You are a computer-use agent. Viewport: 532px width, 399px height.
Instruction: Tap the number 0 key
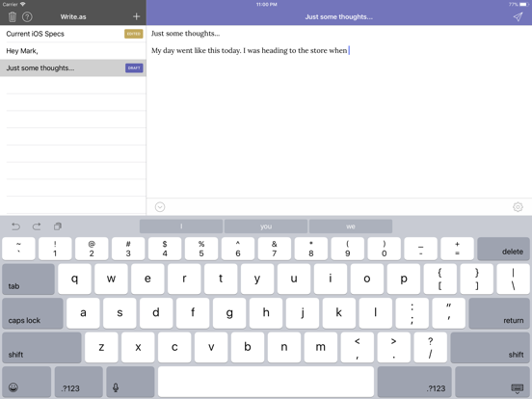click(385, 249)
